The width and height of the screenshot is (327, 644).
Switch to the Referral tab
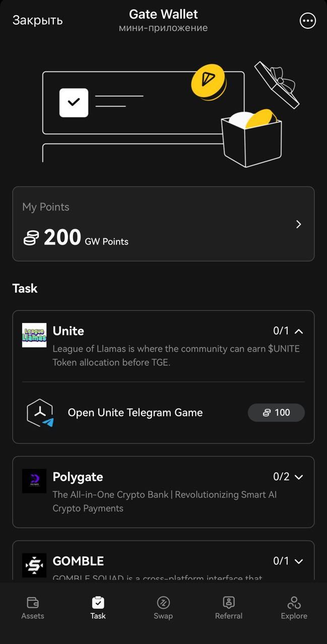click(229, 608)
